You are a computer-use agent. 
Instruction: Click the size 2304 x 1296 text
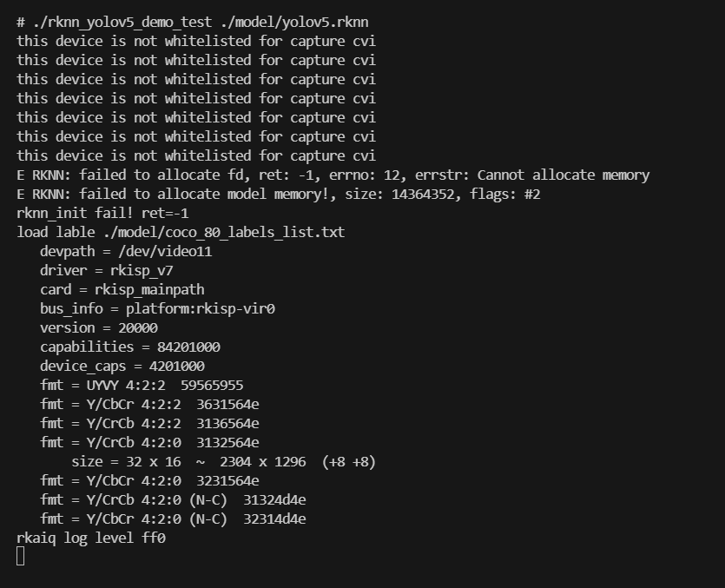(262, 462)
